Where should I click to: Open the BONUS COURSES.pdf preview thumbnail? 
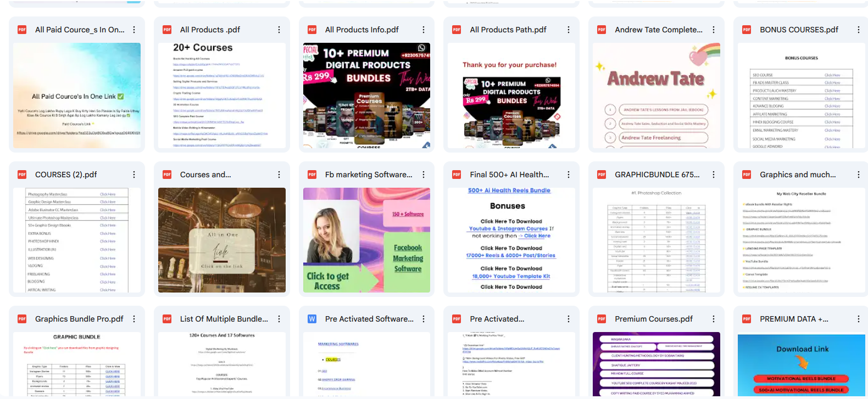[802, 95]
